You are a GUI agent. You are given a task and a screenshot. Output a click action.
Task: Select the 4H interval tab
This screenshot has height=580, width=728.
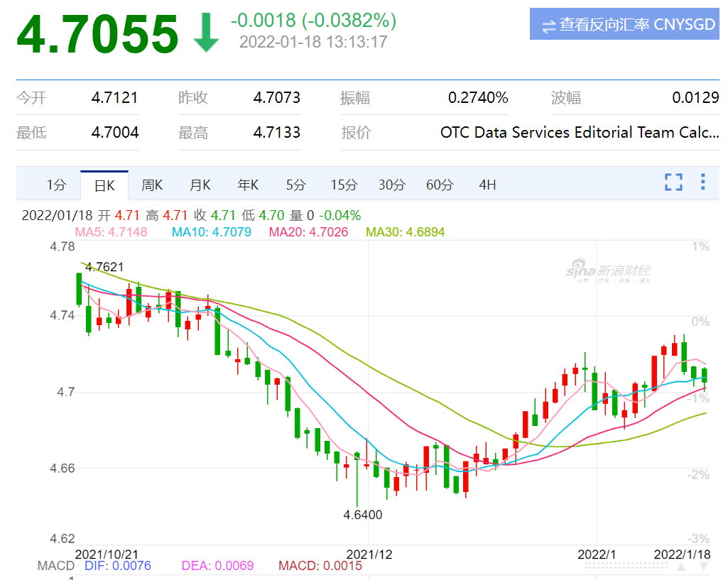coord(487,185)
